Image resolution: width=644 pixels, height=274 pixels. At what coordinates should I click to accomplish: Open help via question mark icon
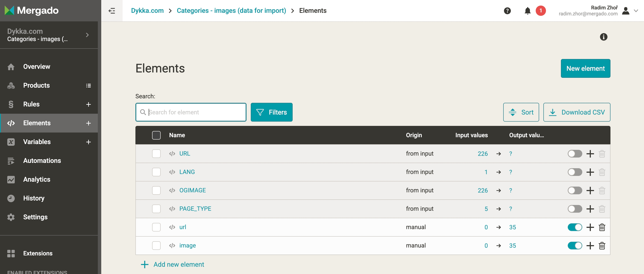pos(507,11)
